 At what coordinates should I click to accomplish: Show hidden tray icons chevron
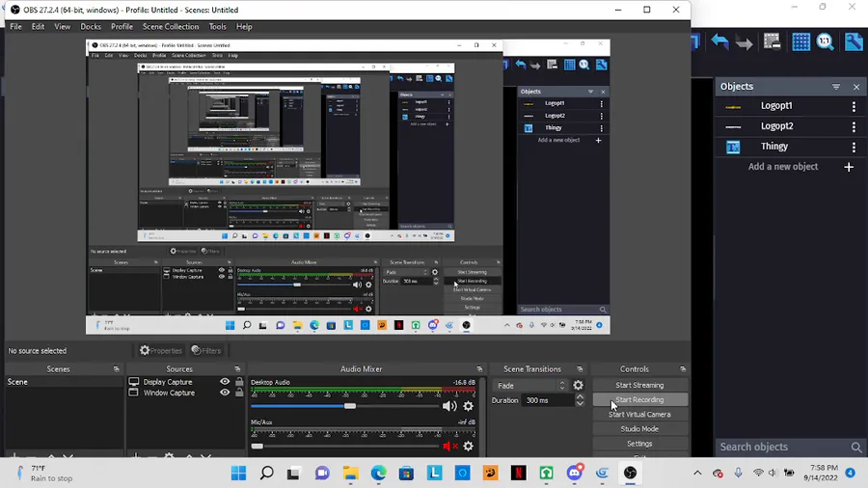[x=697, y=474]
